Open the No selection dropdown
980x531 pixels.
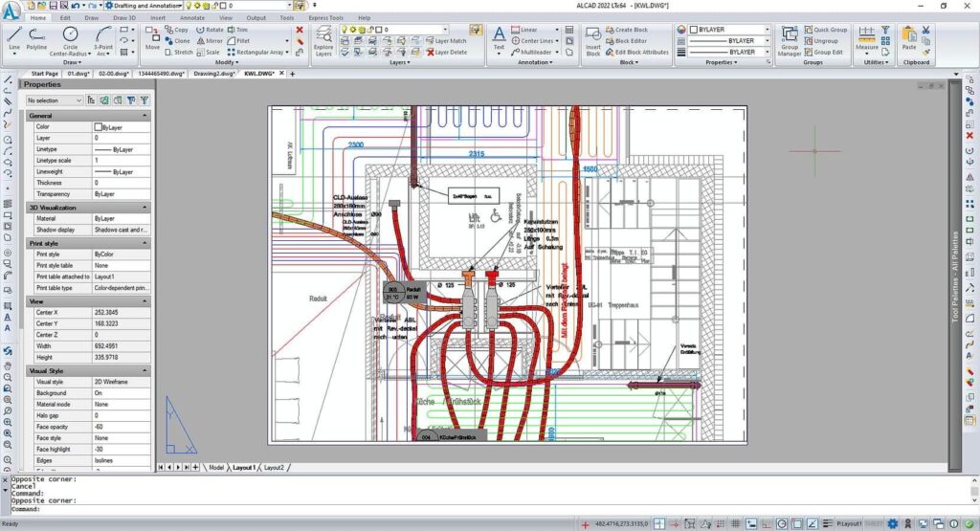click(x=55, y=100)
